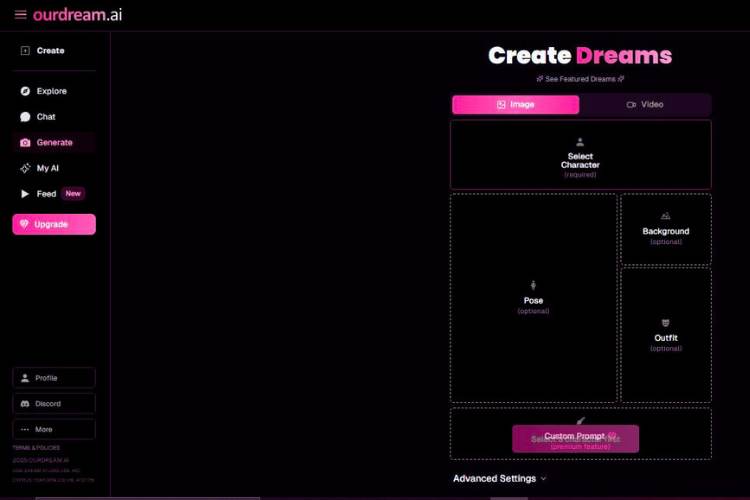Click the Discord logo icon

[25, 404]
